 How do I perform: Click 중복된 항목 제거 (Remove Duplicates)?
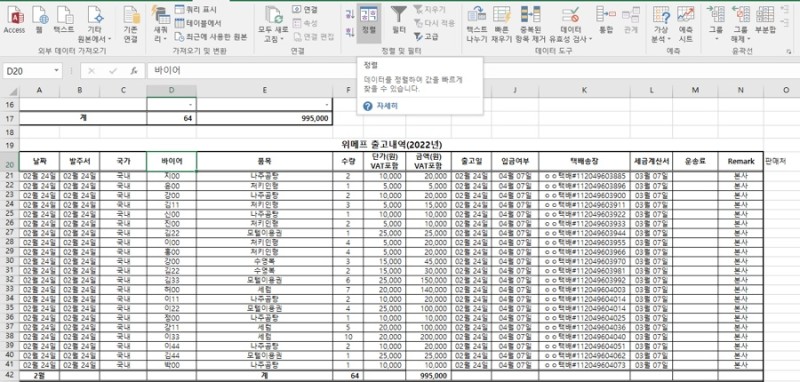531,24
